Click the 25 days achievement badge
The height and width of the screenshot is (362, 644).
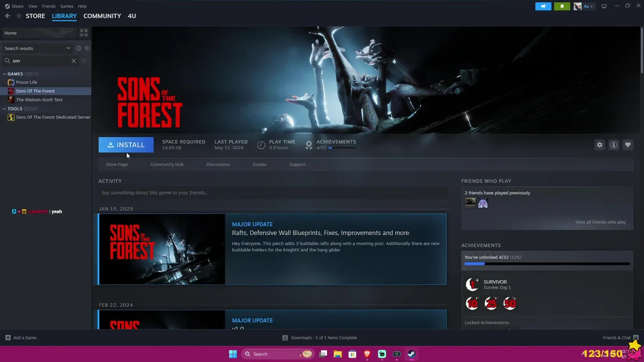point(491,303)
